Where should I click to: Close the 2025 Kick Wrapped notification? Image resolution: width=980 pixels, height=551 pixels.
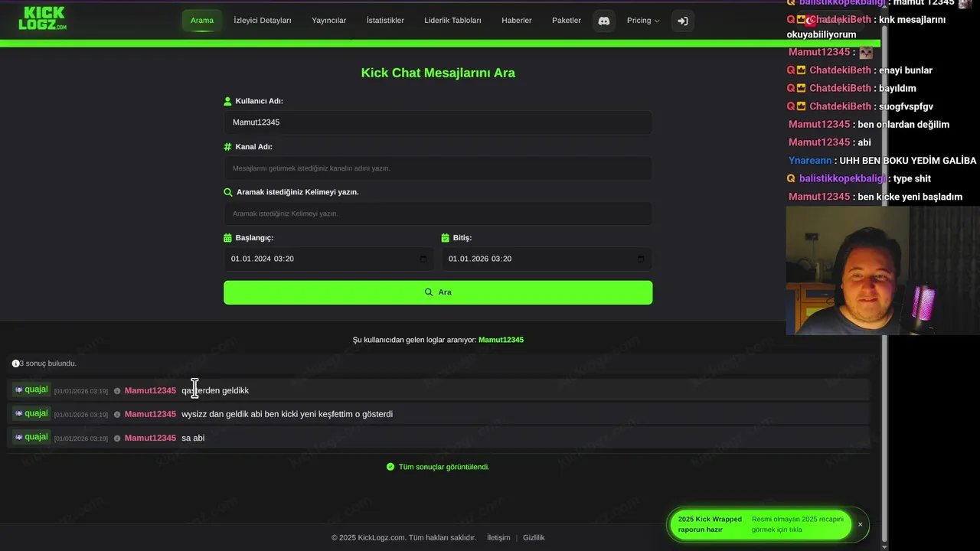pyautogui.click(x=860, y=524)
